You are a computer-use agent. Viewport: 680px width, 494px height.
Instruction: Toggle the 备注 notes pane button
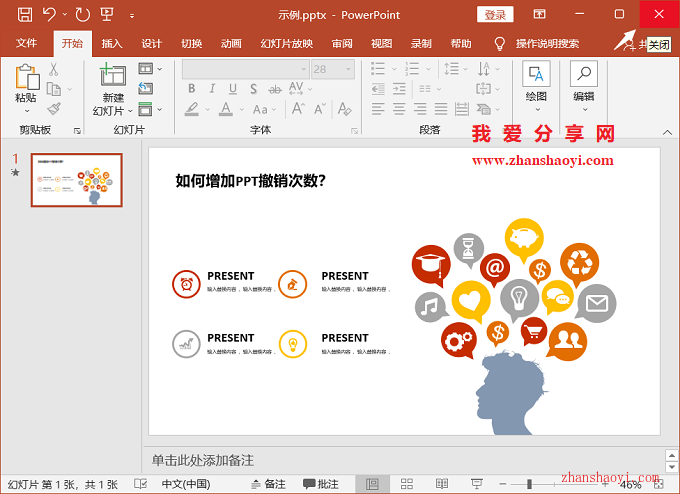pyautogui.click(x=269, y=484)
